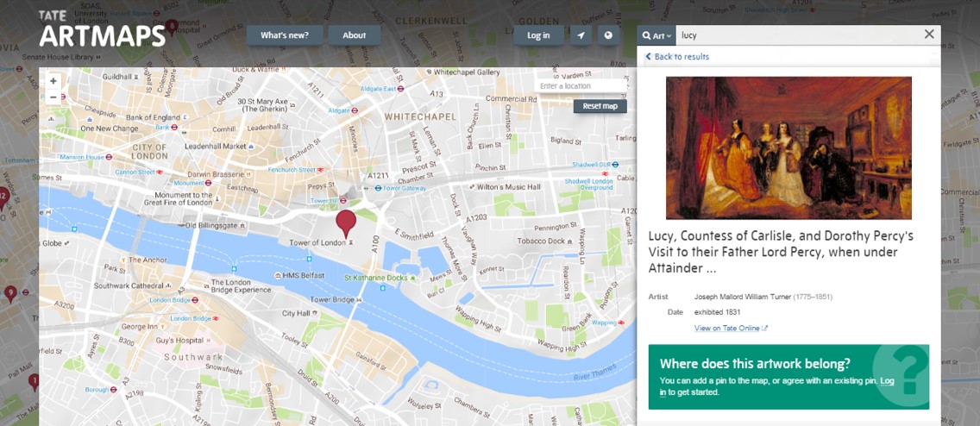Click the Cannon Street rail station icon
The image size is (980, 426).
[160, 171]
